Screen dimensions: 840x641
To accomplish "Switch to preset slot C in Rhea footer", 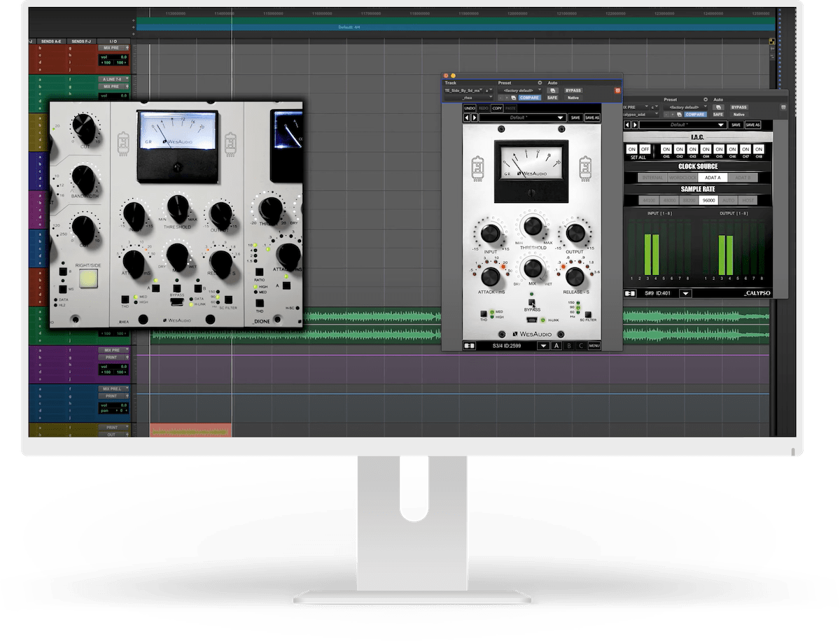I will 580,346.
